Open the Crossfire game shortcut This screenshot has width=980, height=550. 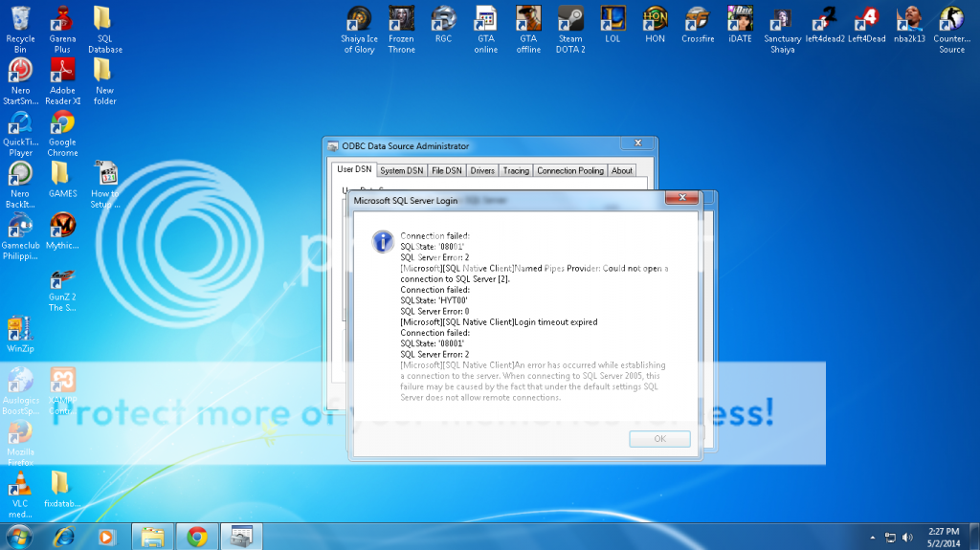pyautogui.click(x=699, y=19)
